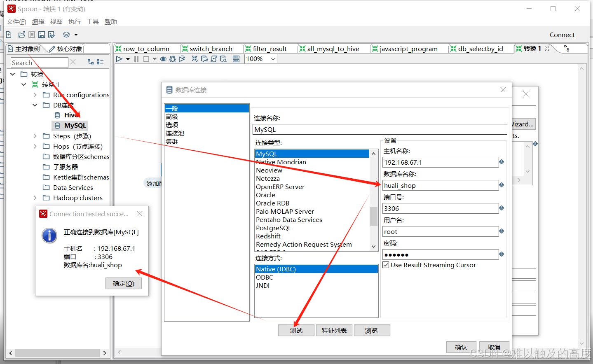Open the 100% zoom level dropdown
Image resolution: width=593 pixels, height=364 pixels.
[273, 59]
